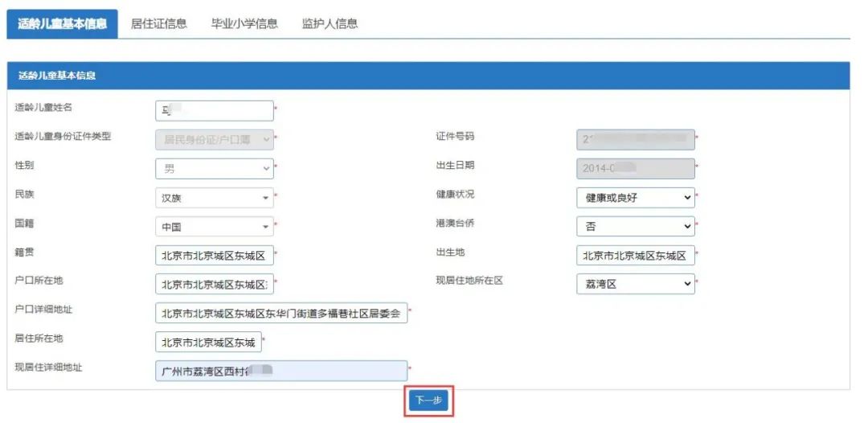This screenshot has width=868, height=423.
Task: Click the 现居住详细地址 input field
Action: [281, 372]
